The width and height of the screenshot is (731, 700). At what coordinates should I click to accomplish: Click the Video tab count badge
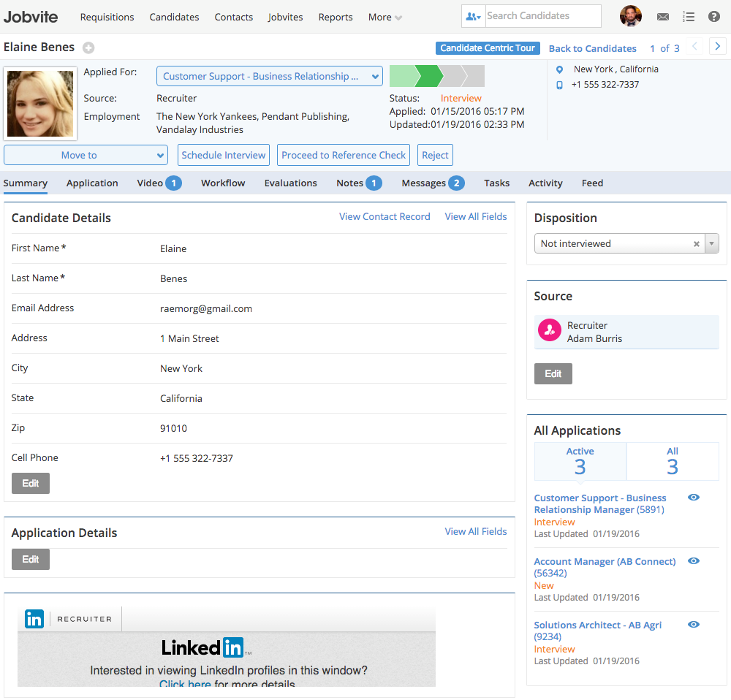[173, 183]
